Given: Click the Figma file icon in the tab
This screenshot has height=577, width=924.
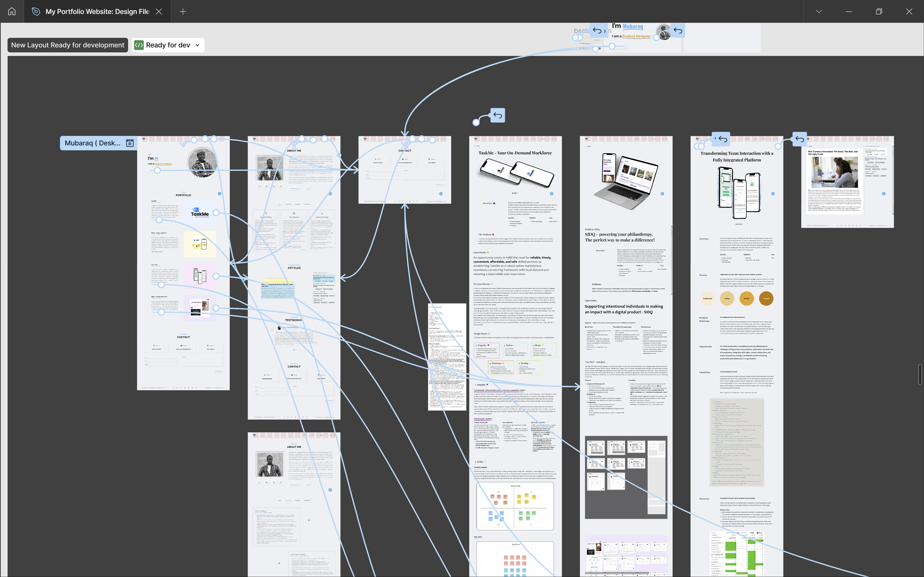Looking at the screenshot, I should 36,11.
